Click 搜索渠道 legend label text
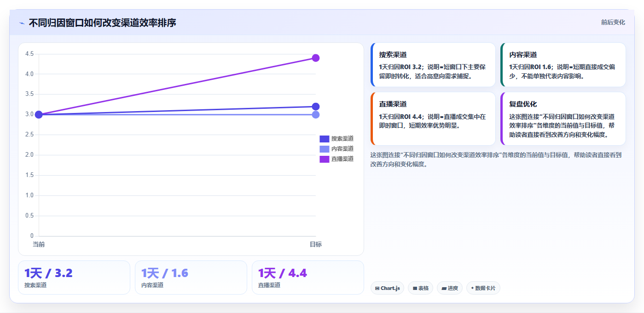Image resolution: width=644 pixels, height=313 pixels. 342,139
